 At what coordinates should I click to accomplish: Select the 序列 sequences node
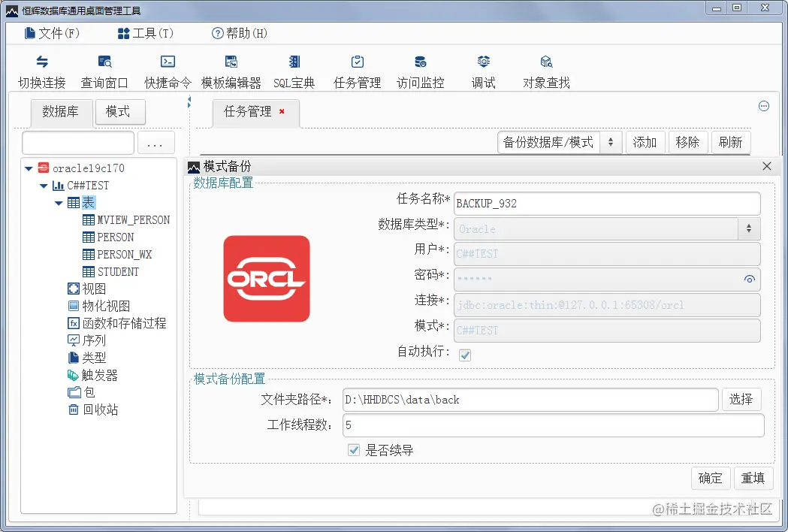point(87,340)
